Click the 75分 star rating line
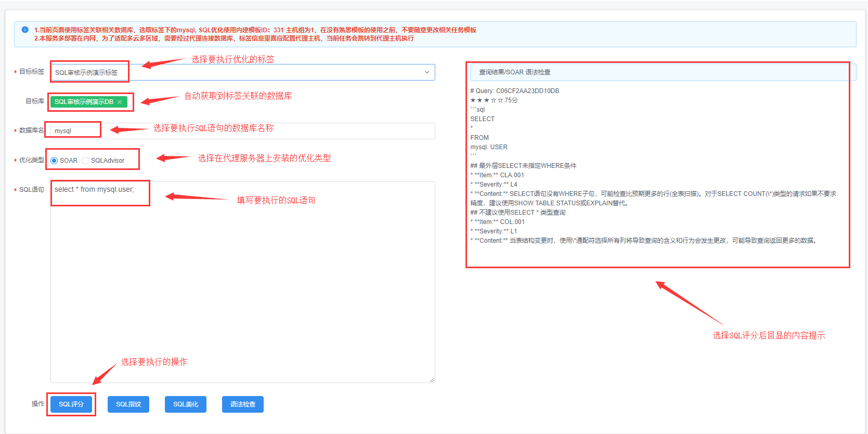Viewport: 868px width, 434px height. 494,100
